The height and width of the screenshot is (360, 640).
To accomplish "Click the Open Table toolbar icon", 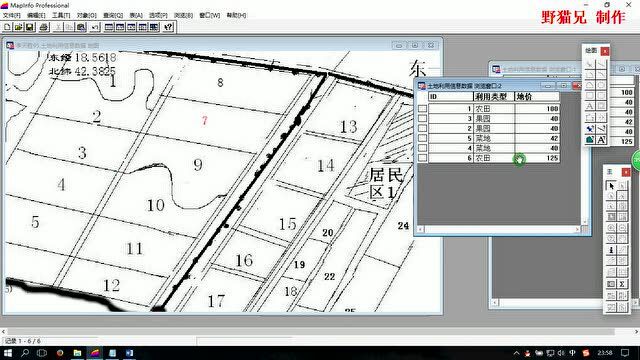I will coord(18,27).
